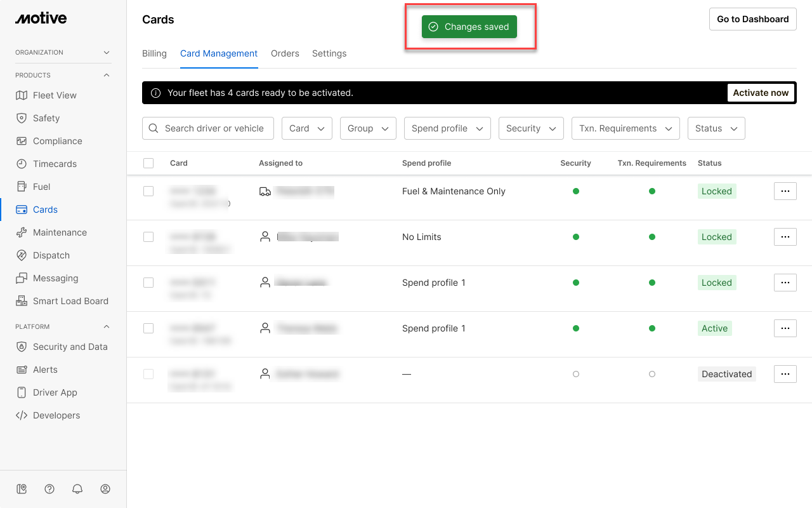
Task: Open Timecards via the clock icon
Action: pos(22,164)
